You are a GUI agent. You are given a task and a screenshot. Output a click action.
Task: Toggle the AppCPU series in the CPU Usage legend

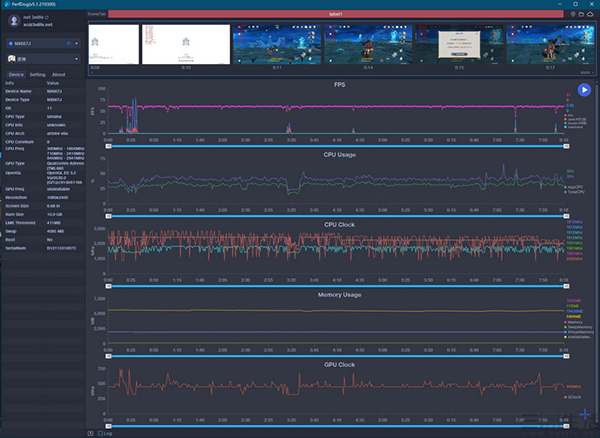pyautogui.click(x=572, y=187)
